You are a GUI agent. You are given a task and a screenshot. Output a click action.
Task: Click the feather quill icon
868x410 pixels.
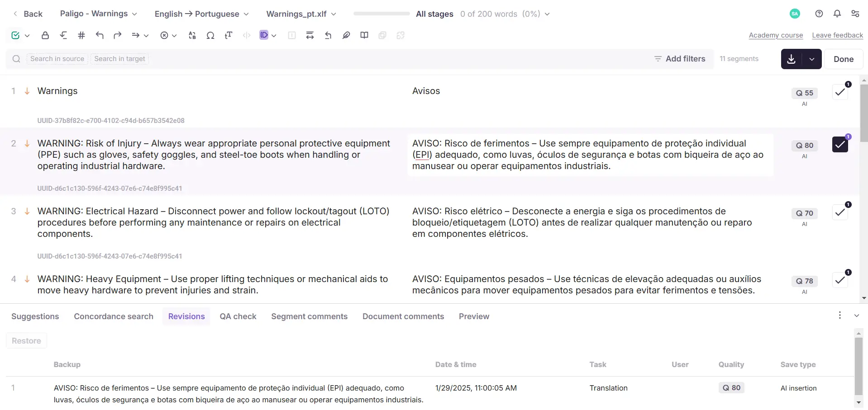pyautogui.click(x=346, y=35)
